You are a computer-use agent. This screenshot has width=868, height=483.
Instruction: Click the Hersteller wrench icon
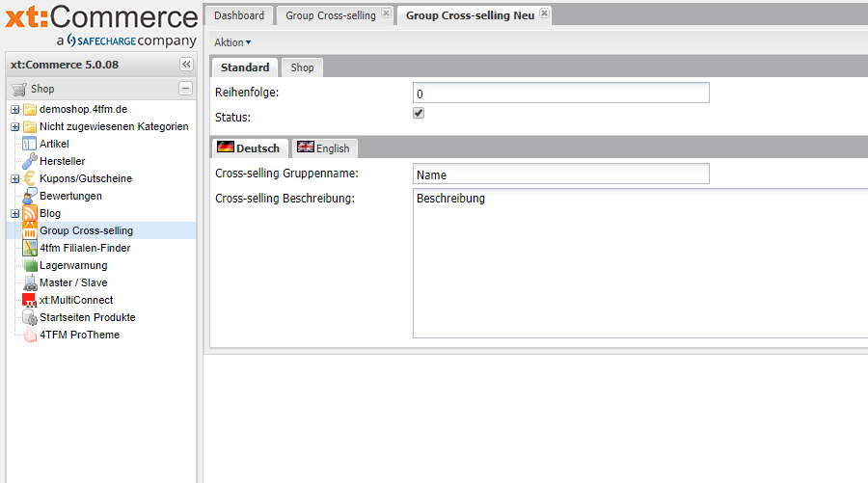pos(29,161)
